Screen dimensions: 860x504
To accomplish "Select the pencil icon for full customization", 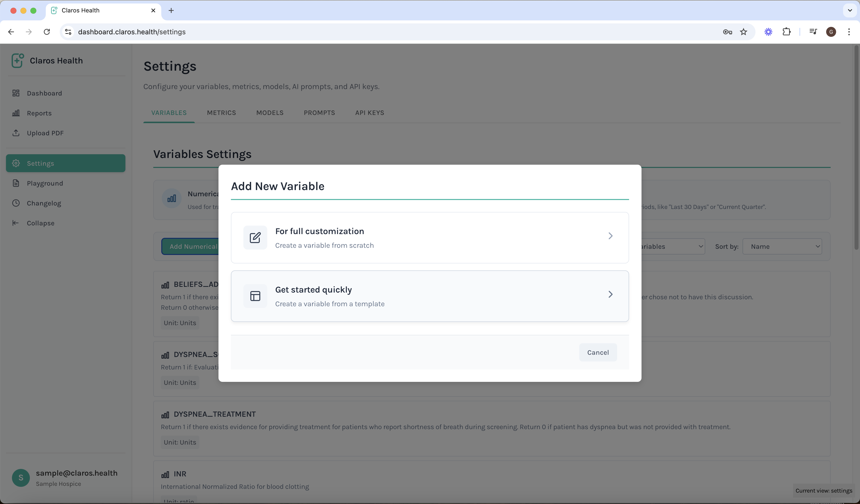I will [x=255, y=237].
